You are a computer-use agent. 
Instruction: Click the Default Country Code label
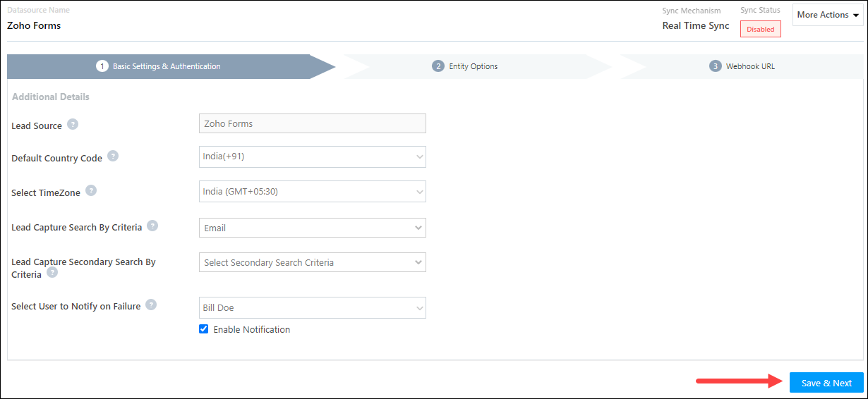coord(57,159)
